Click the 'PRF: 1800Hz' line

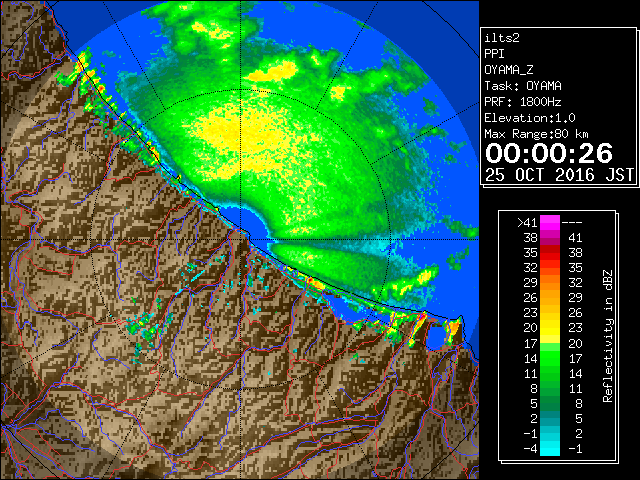pos(523,102)
